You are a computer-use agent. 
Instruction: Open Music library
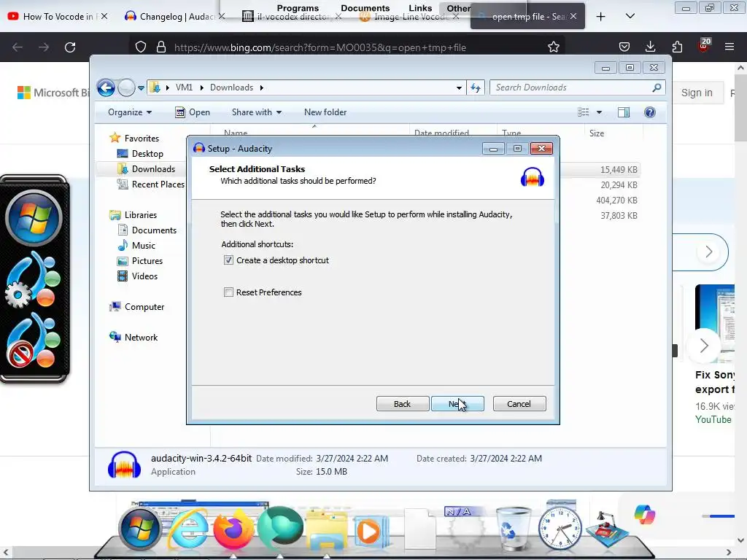(136, 246)
